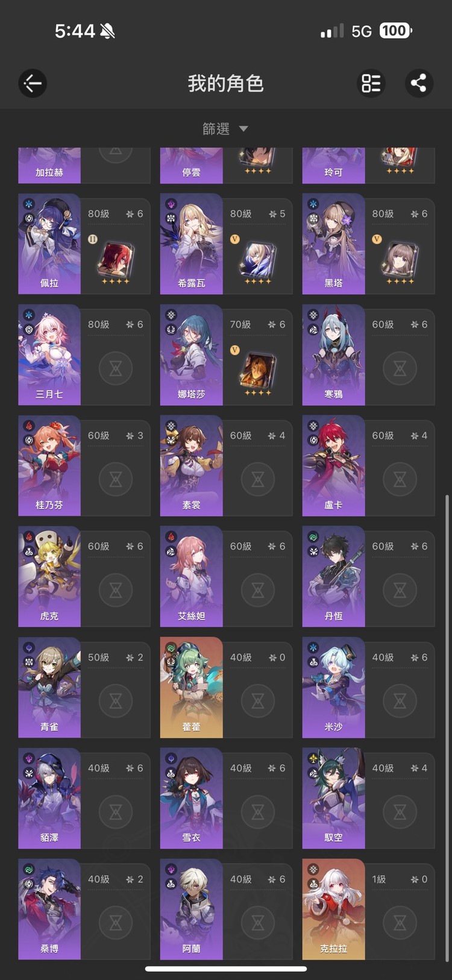This screenshot has width=452, height=980.
Task: Open 黑塔's equipped light cone icon
Action: coord(400,260)
